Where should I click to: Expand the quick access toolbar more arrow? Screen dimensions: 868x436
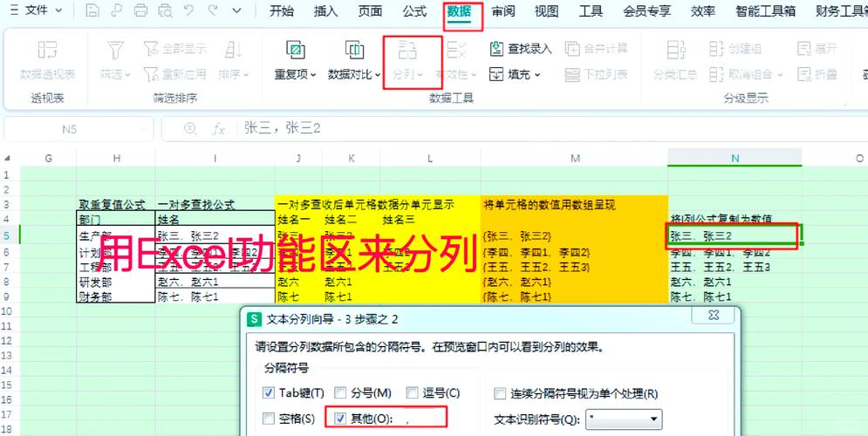tap(236, 10)
